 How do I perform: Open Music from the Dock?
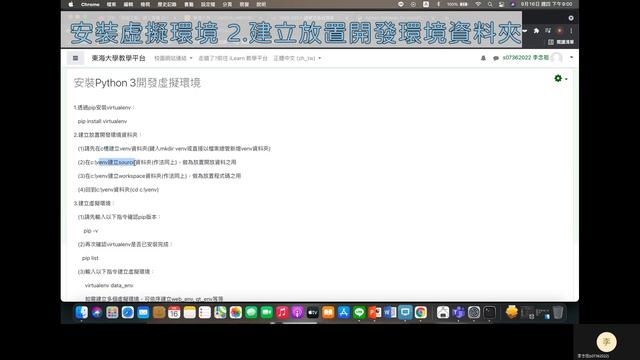coord(282,313)
